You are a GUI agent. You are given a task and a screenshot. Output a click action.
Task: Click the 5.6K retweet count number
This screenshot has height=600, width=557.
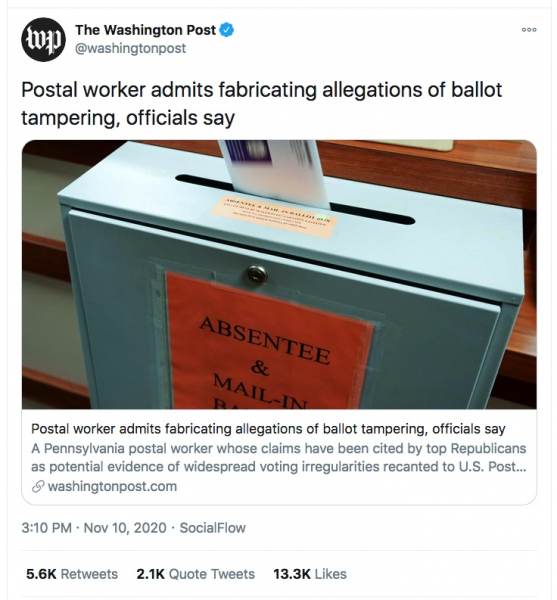(41, 574)
